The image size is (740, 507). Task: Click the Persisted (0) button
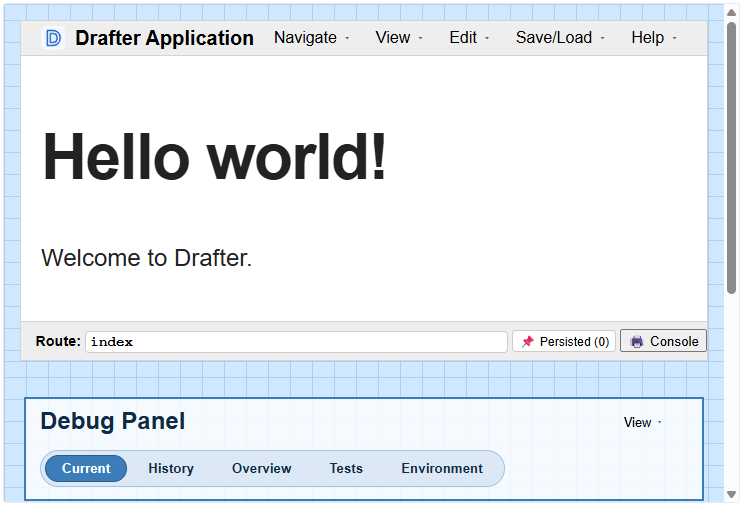pyautogui.click(x=564, y=341)
